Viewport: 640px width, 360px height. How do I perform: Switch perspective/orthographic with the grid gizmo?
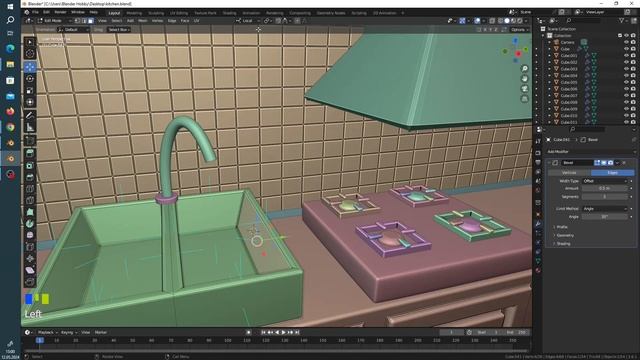pos(524,99)
